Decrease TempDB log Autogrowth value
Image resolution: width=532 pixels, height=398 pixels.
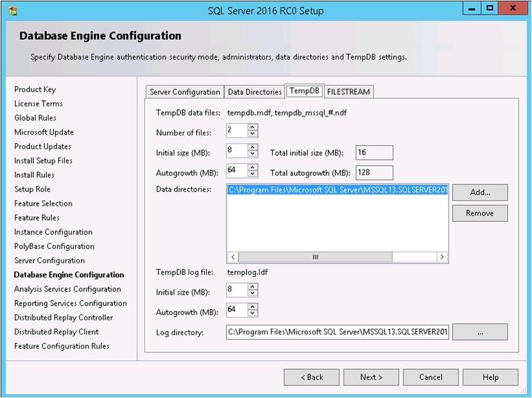252,313
